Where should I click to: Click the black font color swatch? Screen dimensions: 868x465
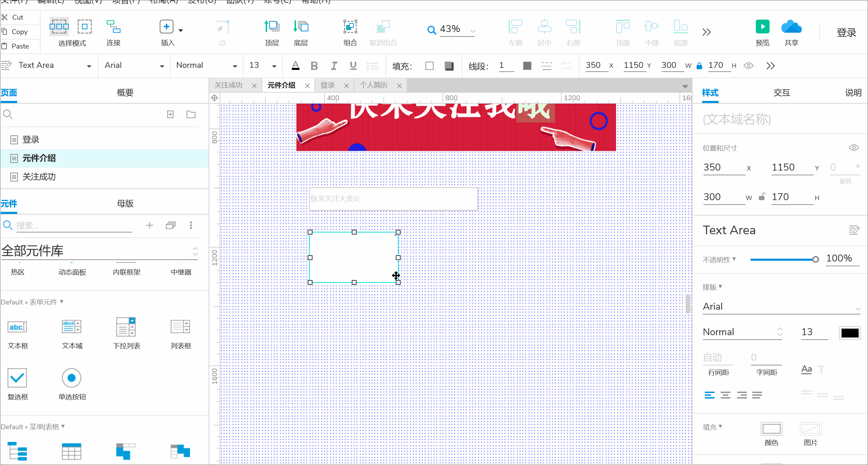click(850, 333)
